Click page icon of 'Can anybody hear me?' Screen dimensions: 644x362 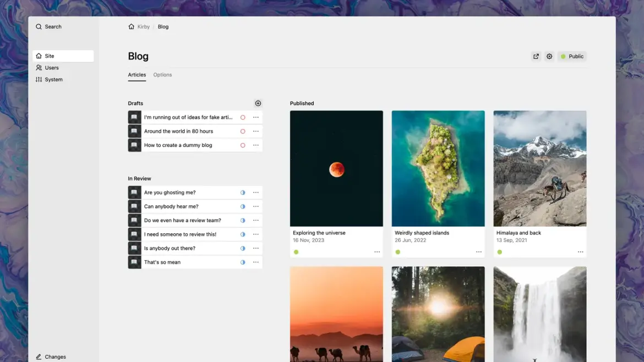click(134, 206)
